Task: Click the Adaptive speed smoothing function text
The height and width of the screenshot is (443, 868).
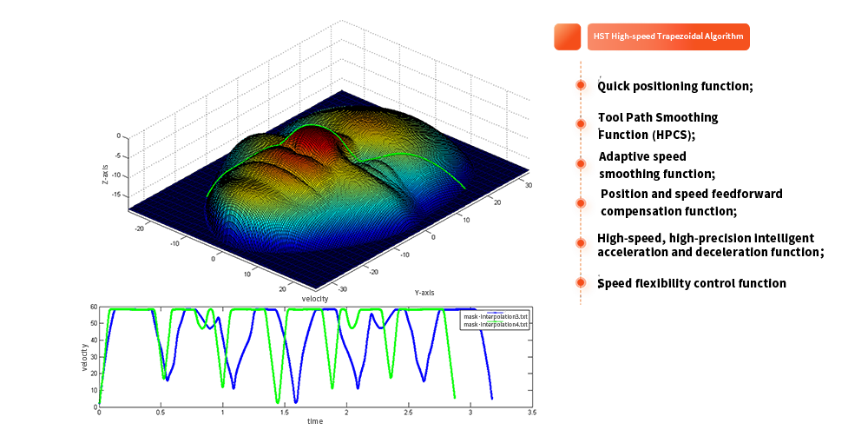Action: pyautogui.click(x=655, y=165)
